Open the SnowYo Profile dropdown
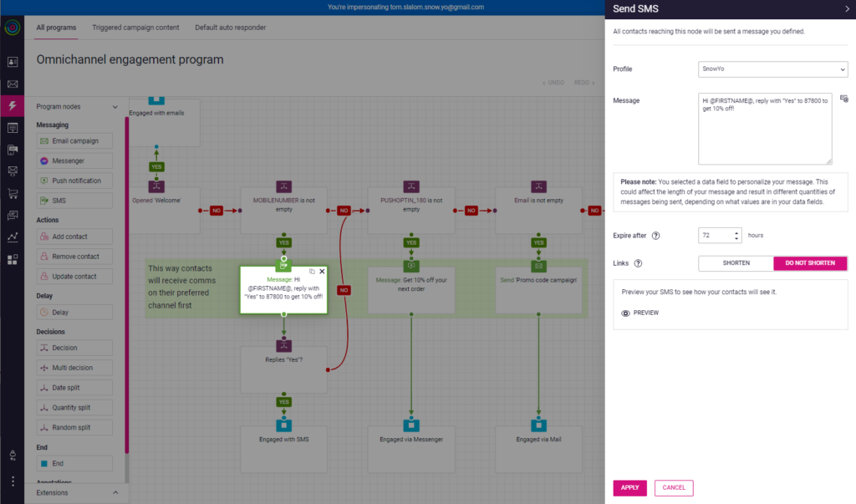Screen dimensions: 856x504 tap(772, 69)
